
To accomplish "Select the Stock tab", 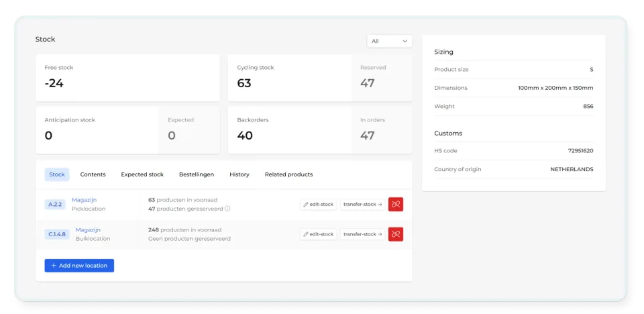I will [x=57, y=174].
